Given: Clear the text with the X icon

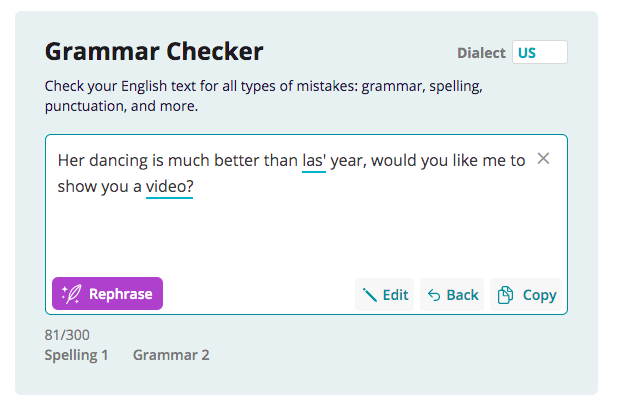Looking at the screenshot, I should pyautogui.click(x=543, y=159).
